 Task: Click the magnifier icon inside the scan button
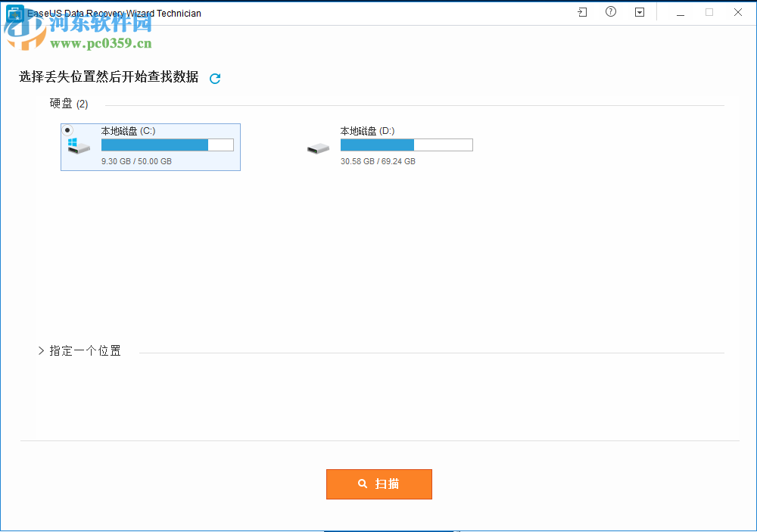pyautogui.click(x=363, y=484)
